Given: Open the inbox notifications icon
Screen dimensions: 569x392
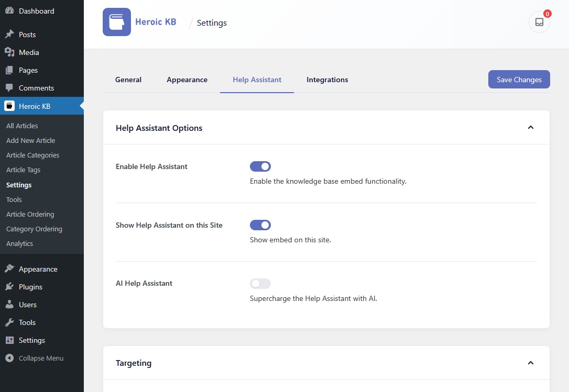Looking at the screenshot, I should (x=539, y=23).
